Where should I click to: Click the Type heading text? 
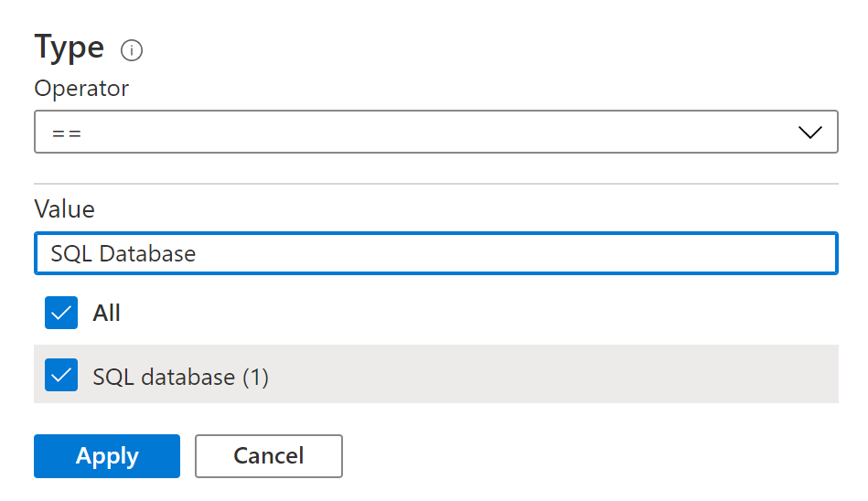(x=70, y=48)
